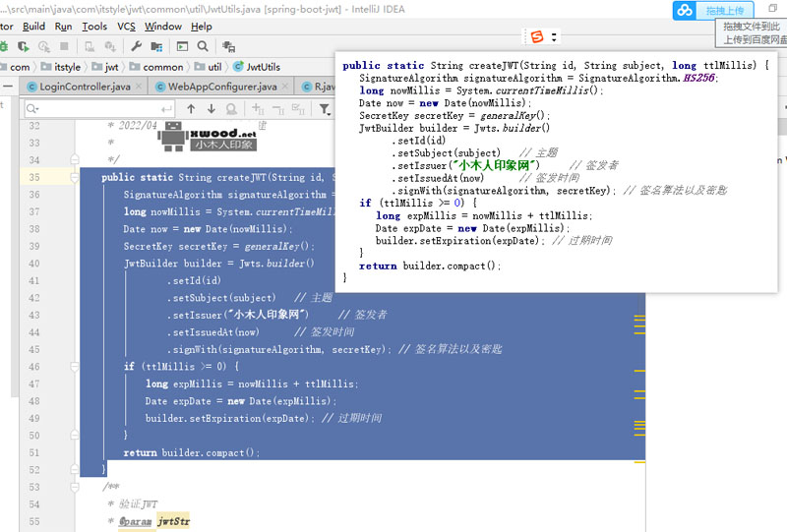
Task: Open Settings with the wrench icon
Action: tap(136, 46)
